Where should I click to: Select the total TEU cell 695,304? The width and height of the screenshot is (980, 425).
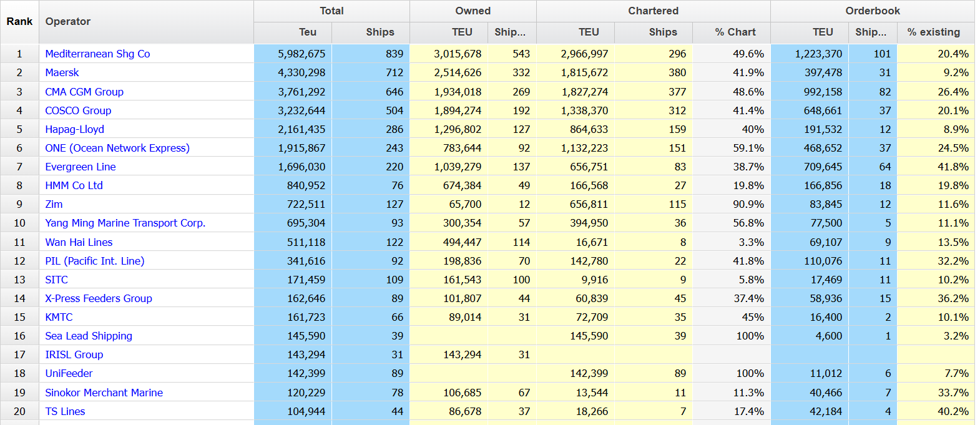click(x=293, y=223)
